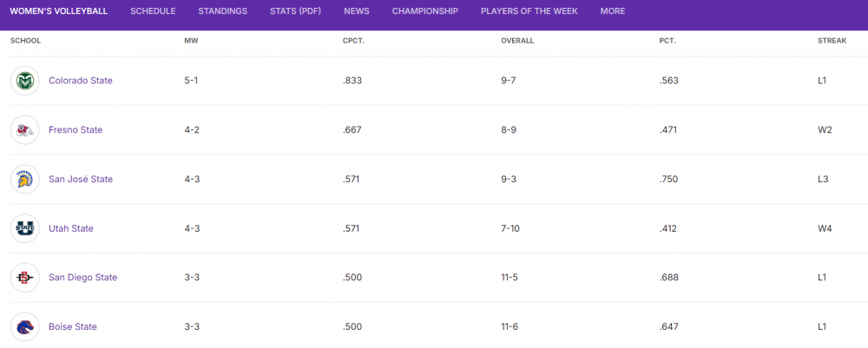Screen dimensions: 868x348
Task: Click the Utah State Aggies logo
Action: [x=25, y=228]
